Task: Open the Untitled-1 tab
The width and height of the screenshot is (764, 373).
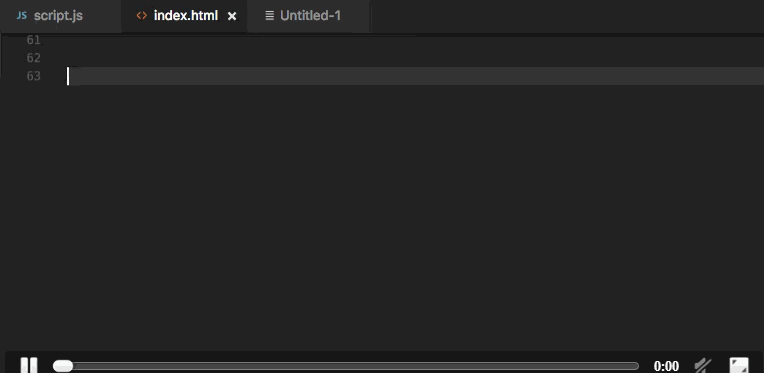Action: tap(310, 16)
